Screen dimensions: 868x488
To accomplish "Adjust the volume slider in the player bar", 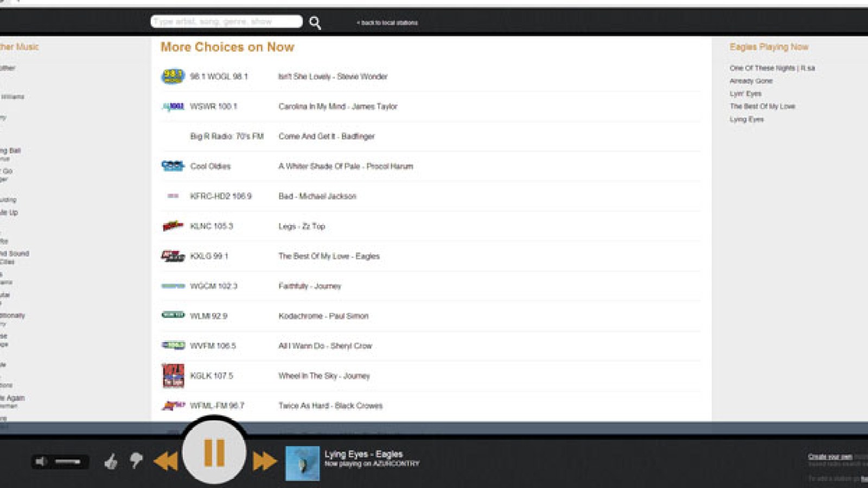I will tap(68, 461).
